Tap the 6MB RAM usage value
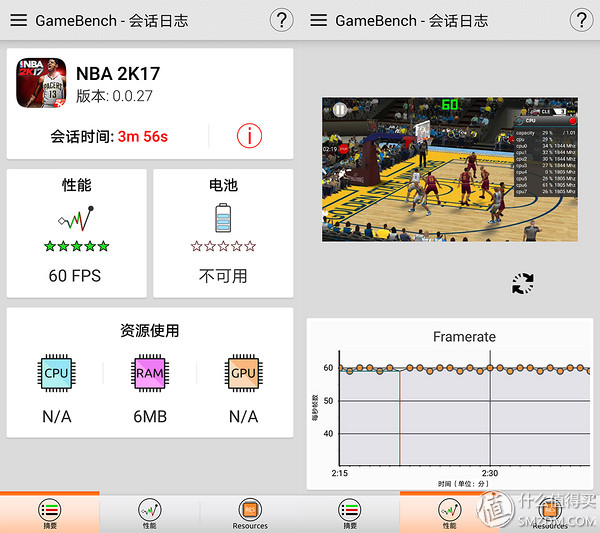600x533 pixels. pos(150,416)
